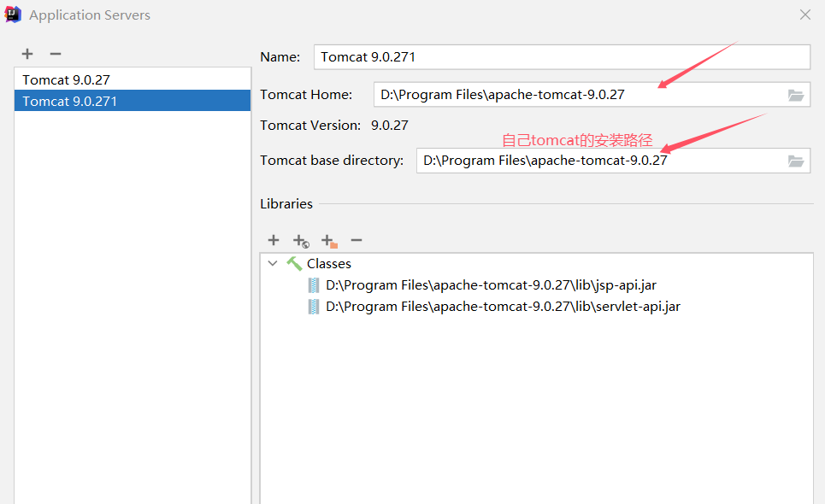Add library directory (plus with folder)
825x504 pixels.
329,241
